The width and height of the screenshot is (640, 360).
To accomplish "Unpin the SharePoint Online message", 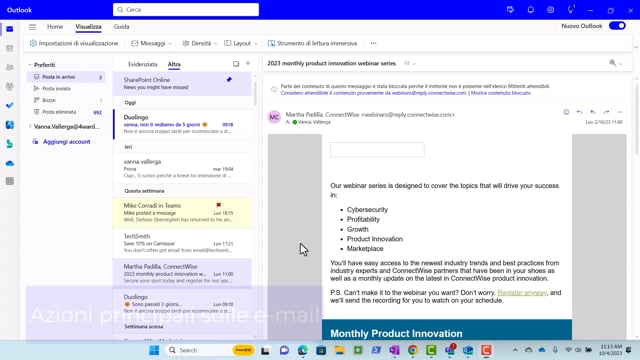I will (x=229, y=80).
